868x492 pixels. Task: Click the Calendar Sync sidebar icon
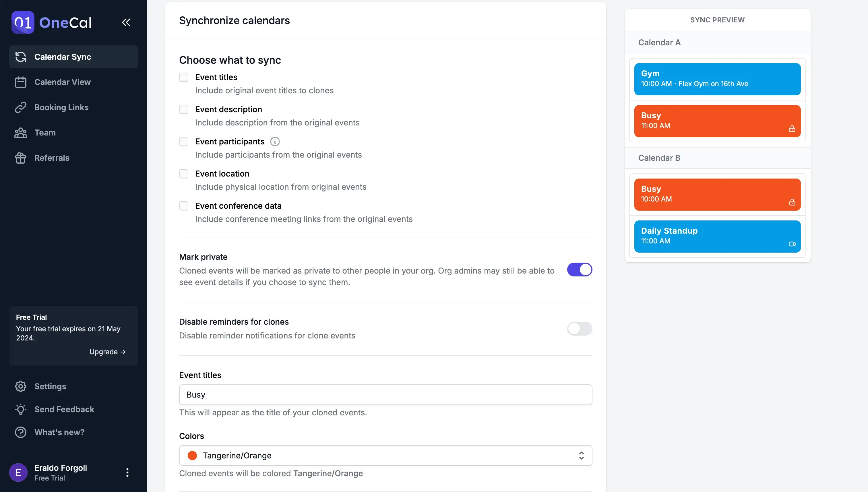pyautogui.click(x=21, y=56)
